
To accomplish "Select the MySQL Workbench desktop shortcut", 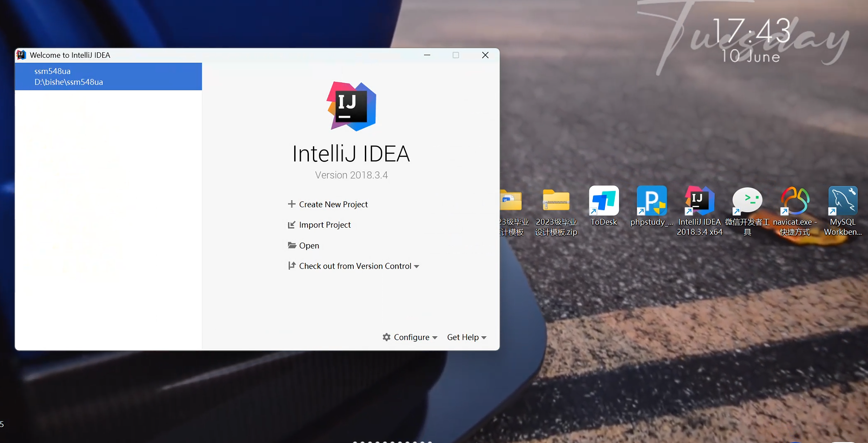I will click(x=843, y=211).
